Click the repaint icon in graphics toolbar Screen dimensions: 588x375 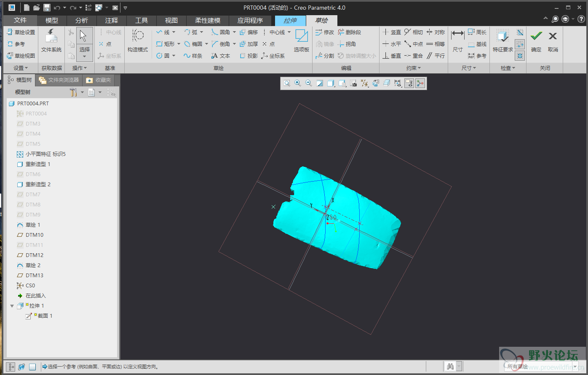tap(320, 83)
